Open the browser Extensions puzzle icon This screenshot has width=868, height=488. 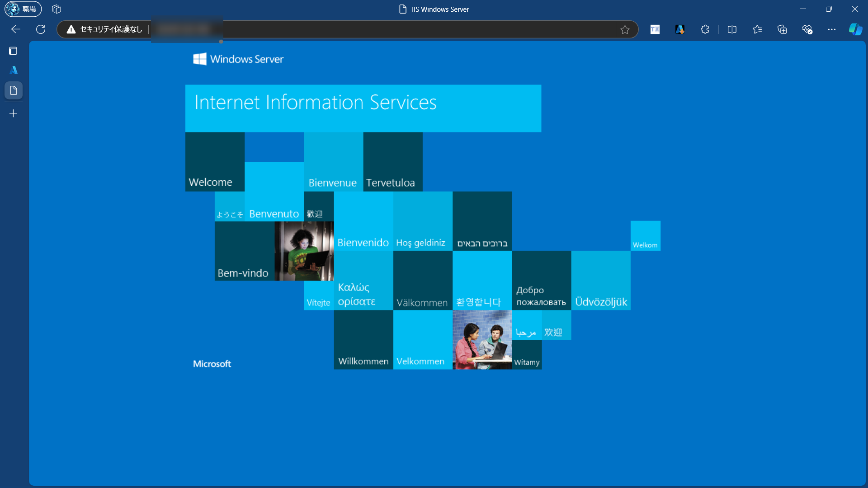705,29
